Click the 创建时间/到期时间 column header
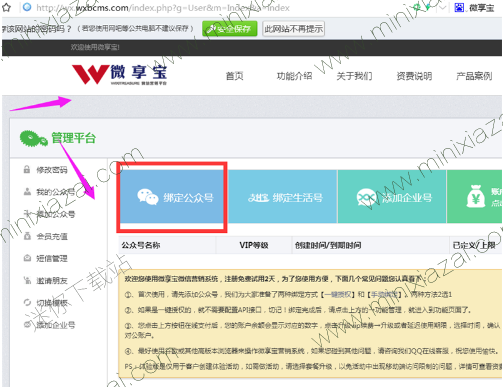Screen dimensions: 503x387 328,245
